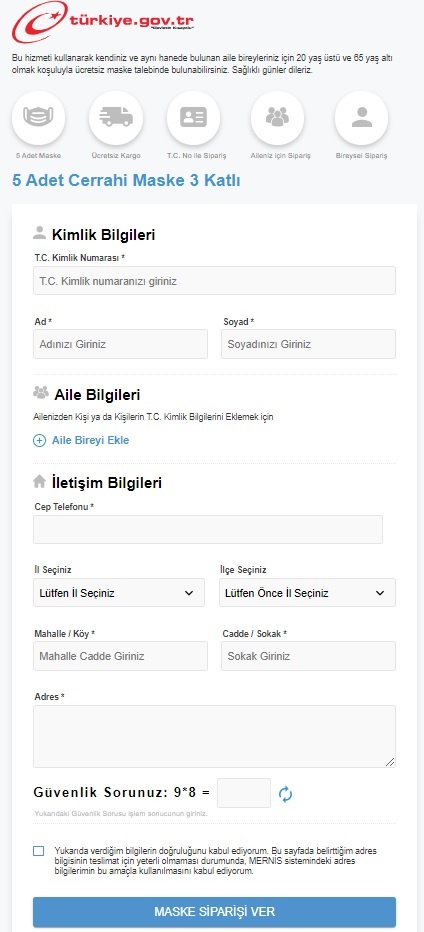Choose the Bireysel Sipariş person icon
The width and height of the screenshot is (424, 932).
coord(361,117)
